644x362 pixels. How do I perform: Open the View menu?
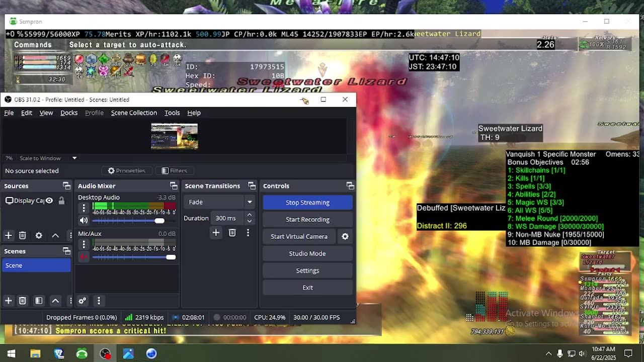(46, 113)
